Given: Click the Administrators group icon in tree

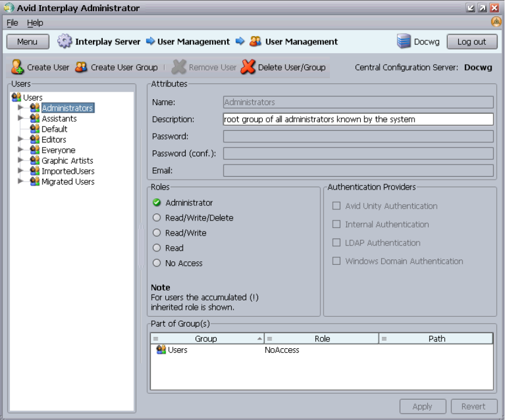Looking at the screenshot, I should [x=35, y=107].
